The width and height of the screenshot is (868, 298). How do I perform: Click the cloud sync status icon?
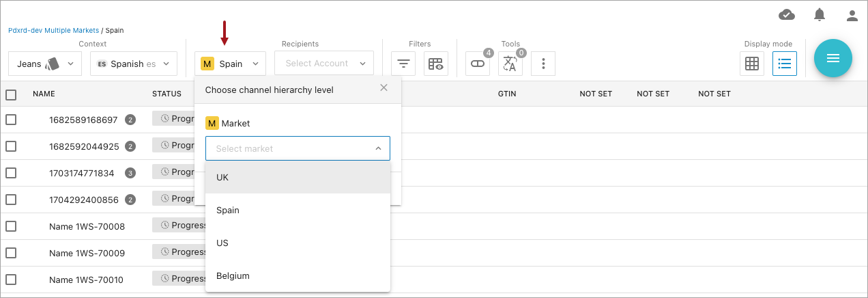pyautogui.click(x=787, y=14)
